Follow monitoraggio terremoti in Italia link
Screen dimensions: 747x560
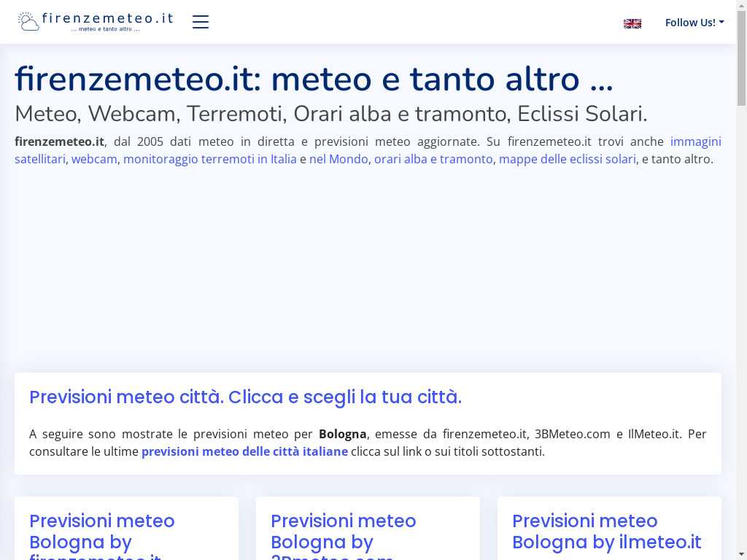210,159
